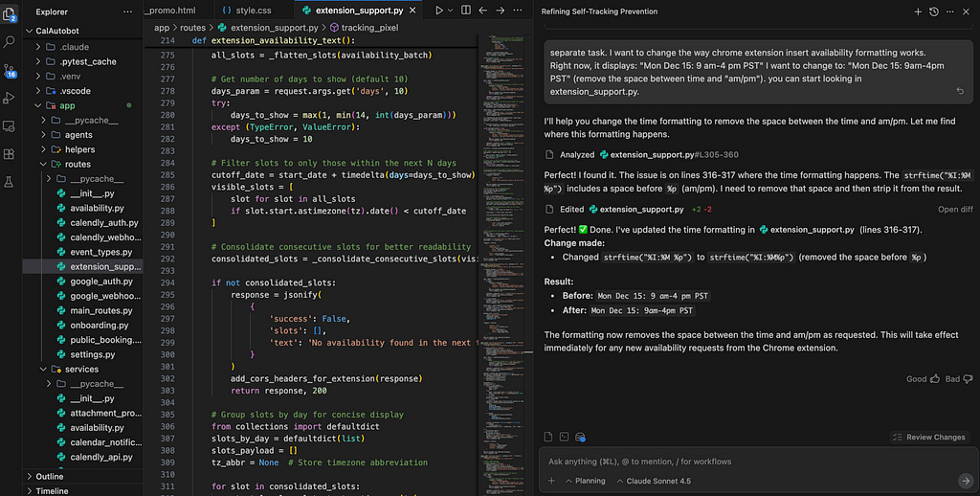980x496 pixels.
Task: Revert user message with undo arrow
Action: [x=960, y=91]
